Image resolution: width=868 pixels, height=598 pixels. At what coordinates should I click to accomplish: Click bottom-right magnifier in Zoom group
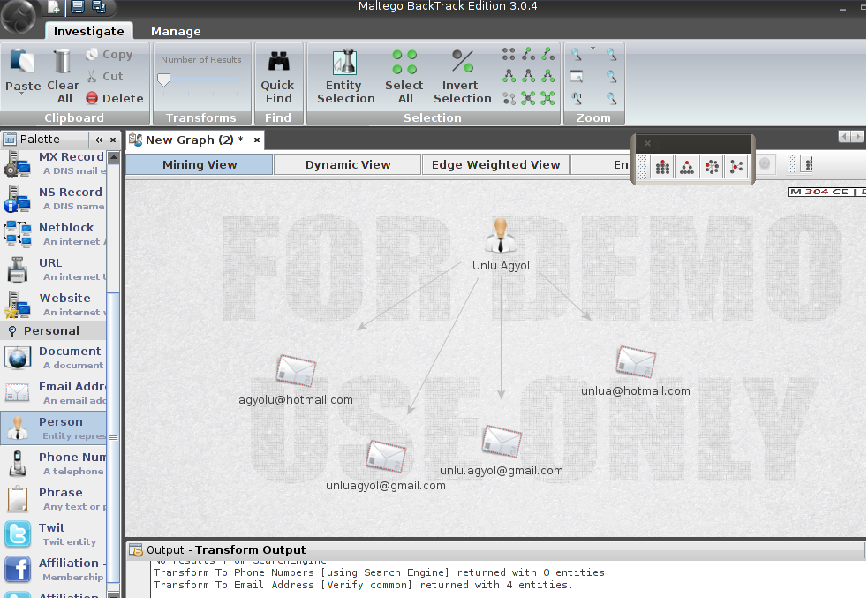611,99
